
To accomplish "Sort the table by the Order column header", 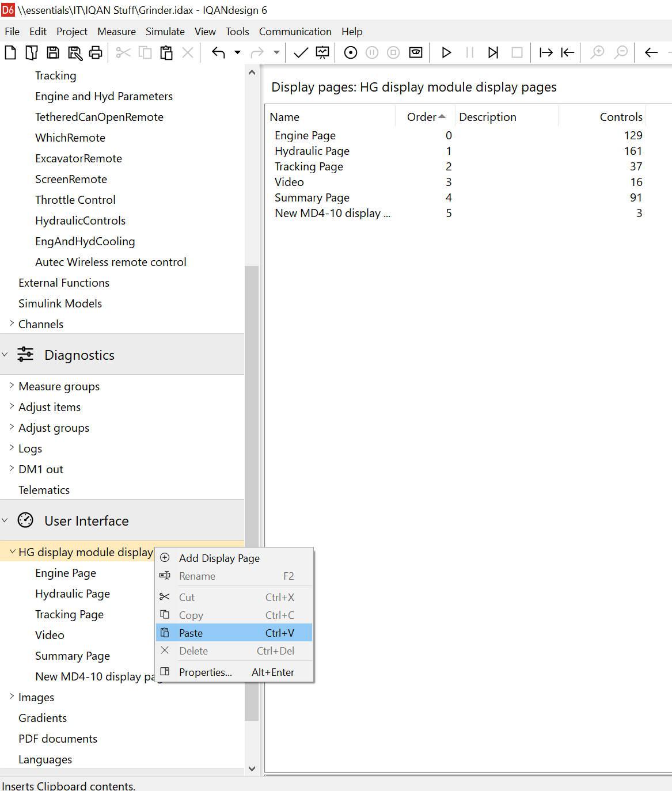I will tap(426, 117).
